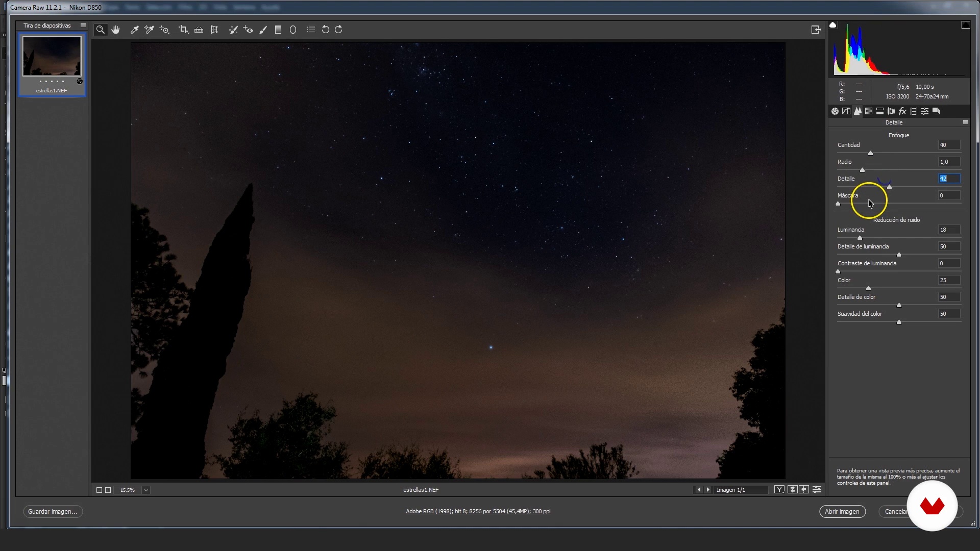Image resolution: width=980 pixels, height=551 pixels.
Task: Switch to the Presets panel tab
Action: 925,111
